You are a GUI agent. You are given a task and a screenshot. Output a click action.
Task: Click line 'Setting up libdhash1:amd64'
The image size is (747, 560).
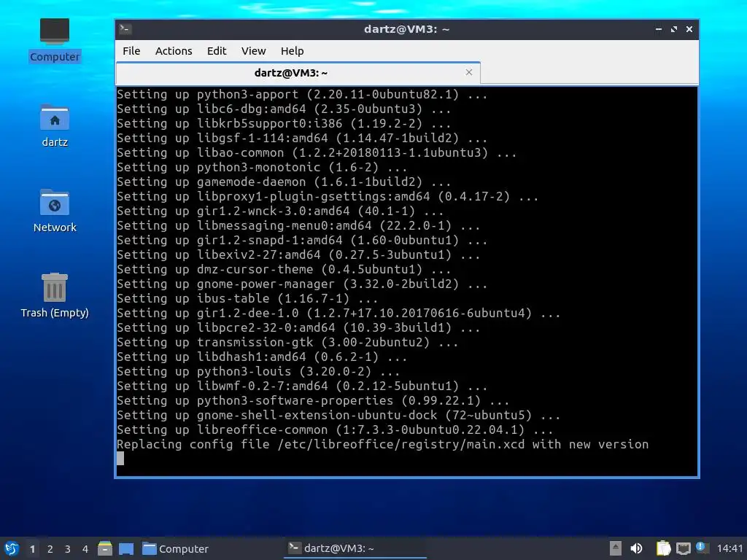[x=262, y=357]
